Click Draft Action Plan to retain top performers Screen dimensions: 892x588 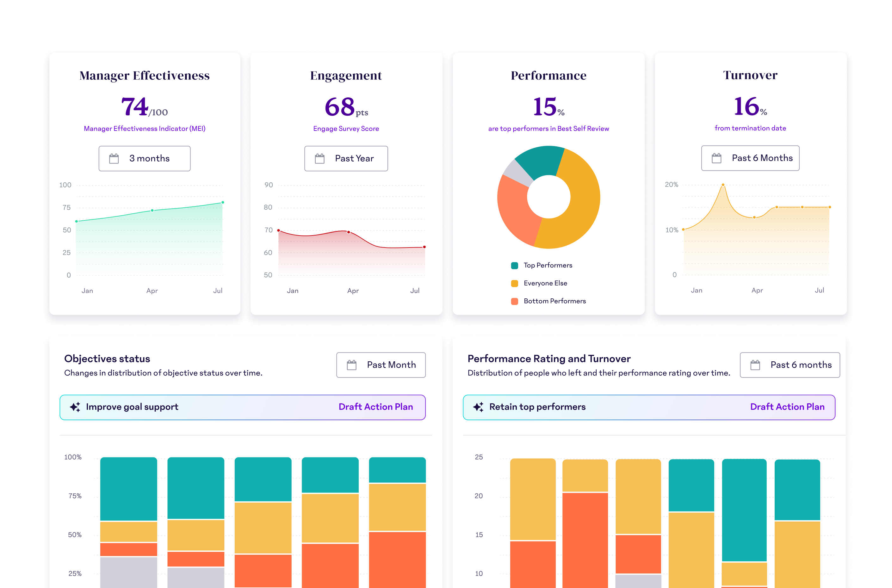point(788,407)
